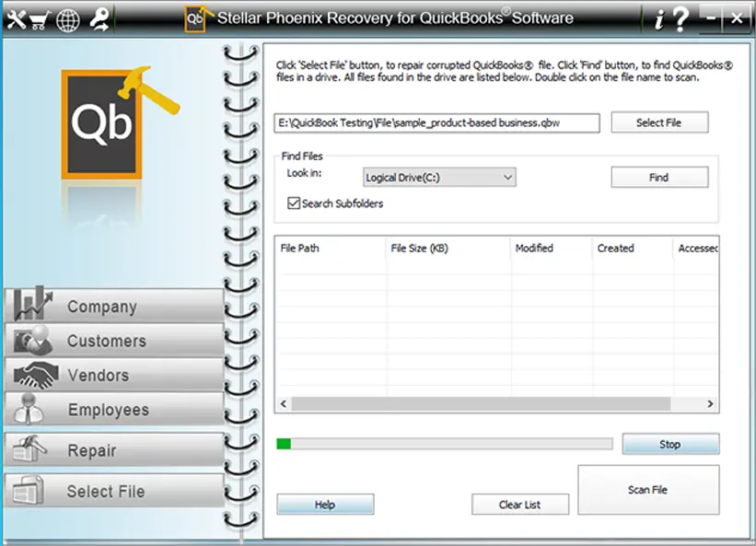Click the Created column header

tap(632, 249)
